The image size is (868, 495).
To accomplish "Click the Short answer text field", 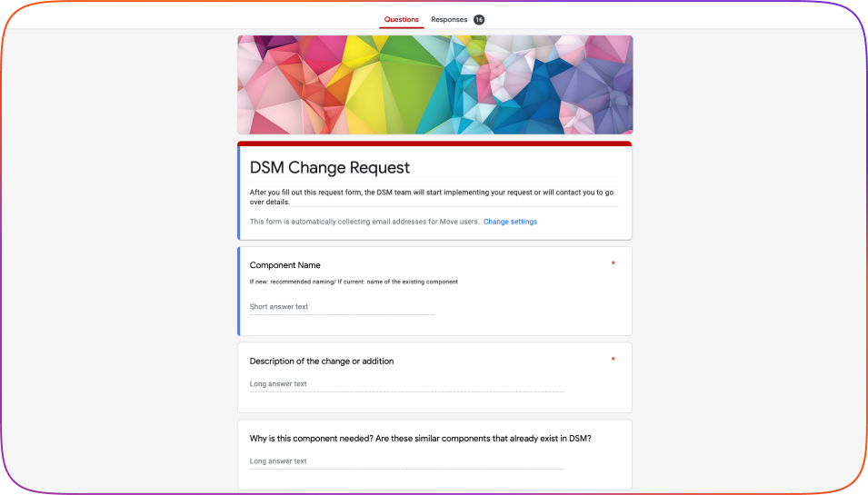I will pyautogui.click(x=342, y=307).
